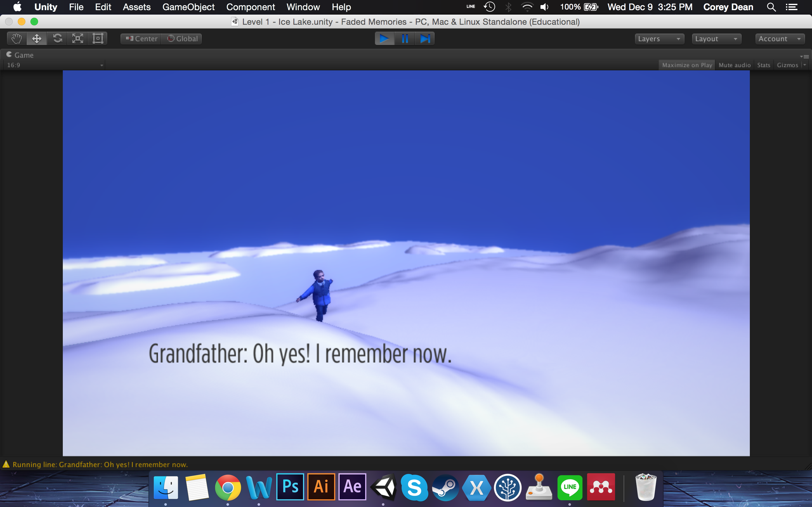Stop play mode with Play button
812x507 pixels.
click(384, 39)
